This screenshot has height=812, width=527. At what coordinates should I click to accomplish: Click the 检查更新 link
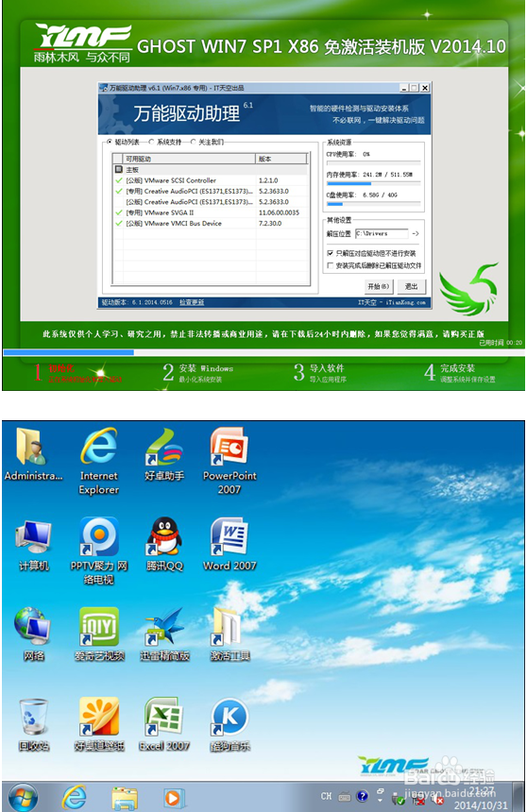point(192,302)
